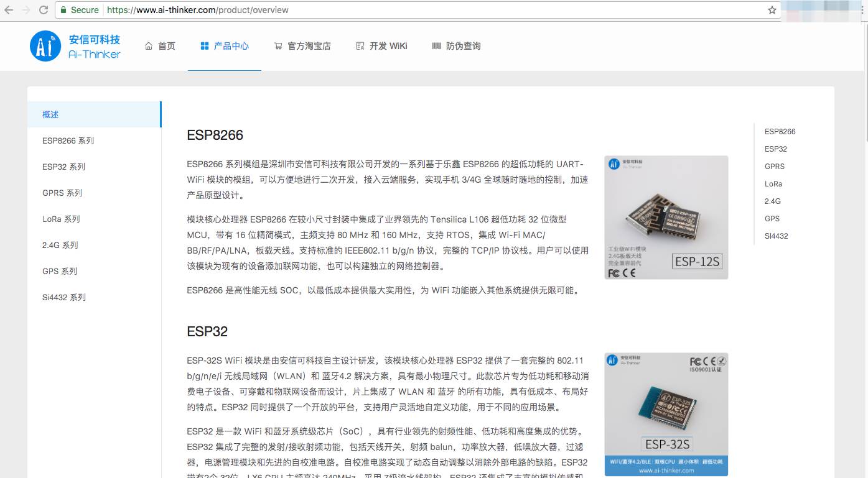
Task: Click the ESP8266 section heading
Action: tap(215, 135)
